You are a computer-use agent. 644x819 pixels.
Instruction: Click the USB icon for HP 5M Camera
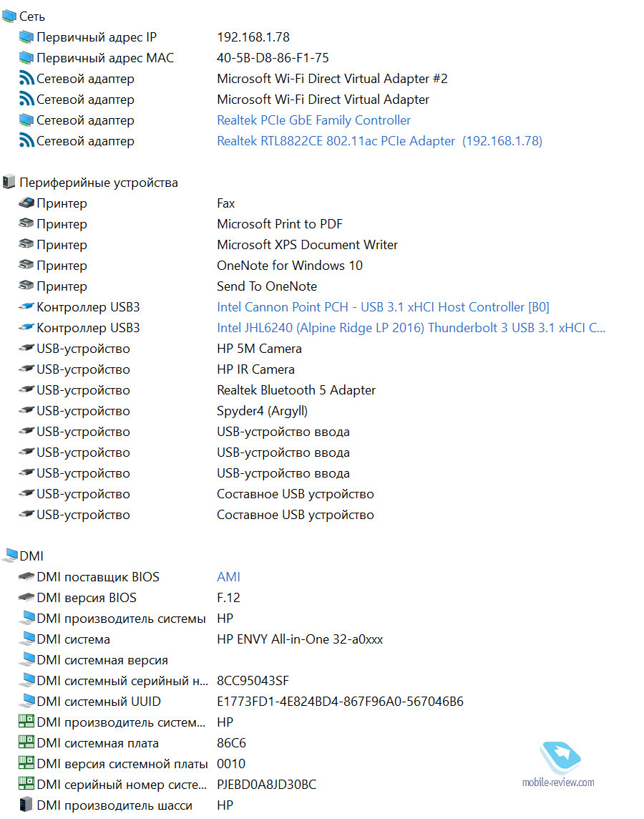[x=26, y=349]
